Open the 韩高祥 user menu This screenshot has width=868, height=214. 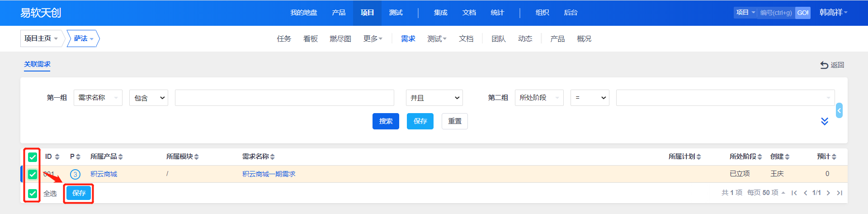pos(833,13)
